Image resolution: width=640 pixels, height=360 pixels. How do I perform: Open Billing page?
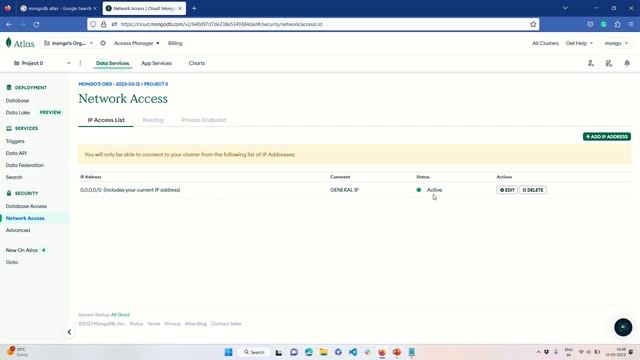pos(175,43)
